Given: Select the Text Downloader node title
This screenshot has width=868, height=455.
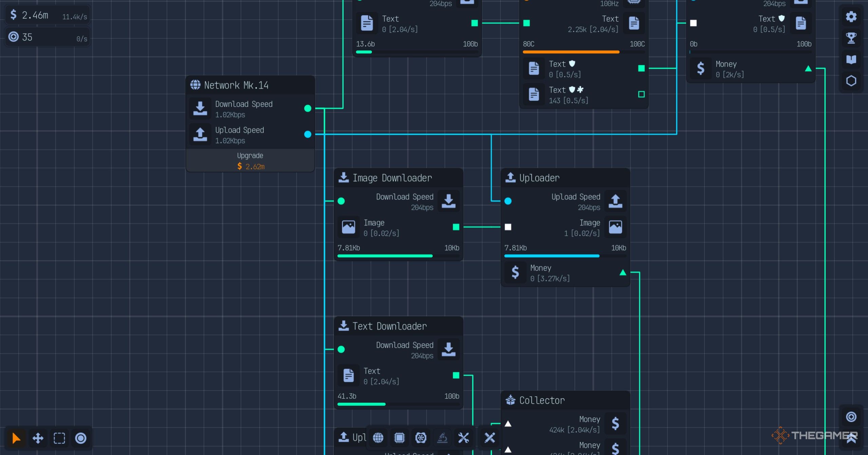Looking at the screenshot, I should 390,326.
